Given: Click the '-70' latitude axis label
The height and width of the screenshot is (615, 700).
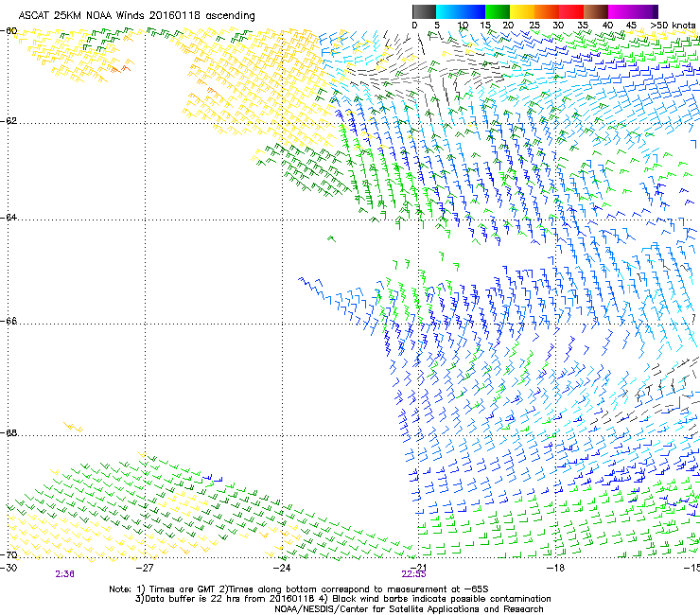Looking at the screenshot, I should [9, 554].
